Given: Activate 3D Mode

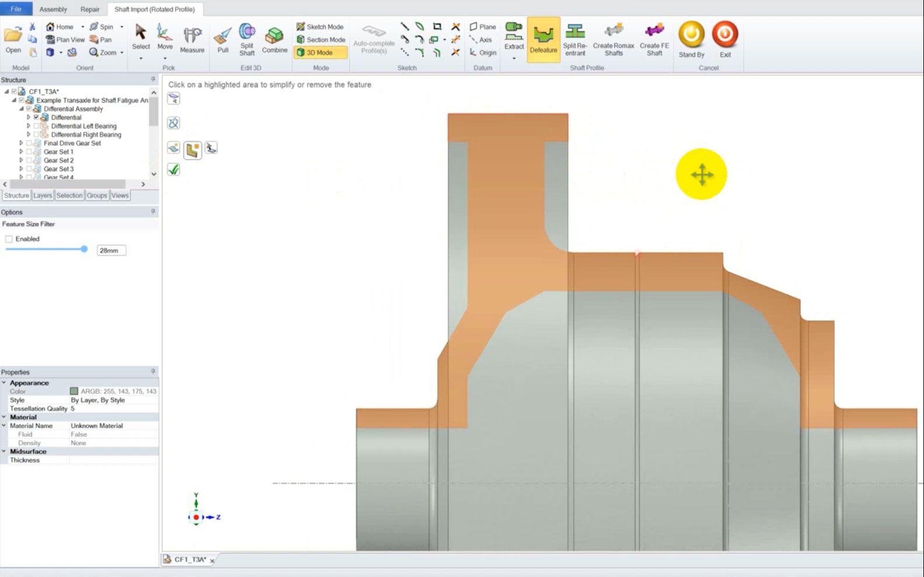Looking at the screenshot, I should [x=320, y=52].
